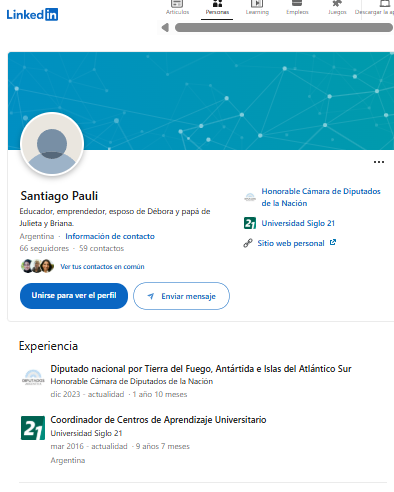Click the mutual contacts avatar photos
Image resolution: width=394 pixels, height=492 pixels.
37,266
